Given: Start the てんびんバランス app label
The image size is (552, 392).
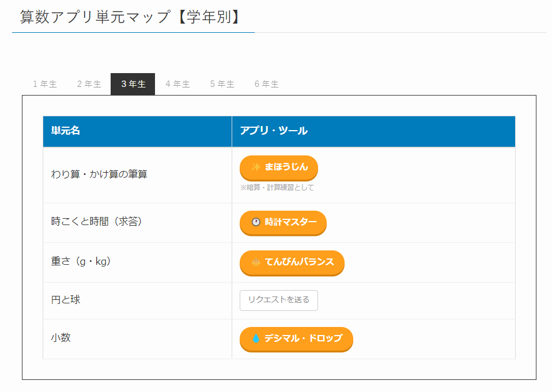Looking at the screenshot, I should [299, 262].
